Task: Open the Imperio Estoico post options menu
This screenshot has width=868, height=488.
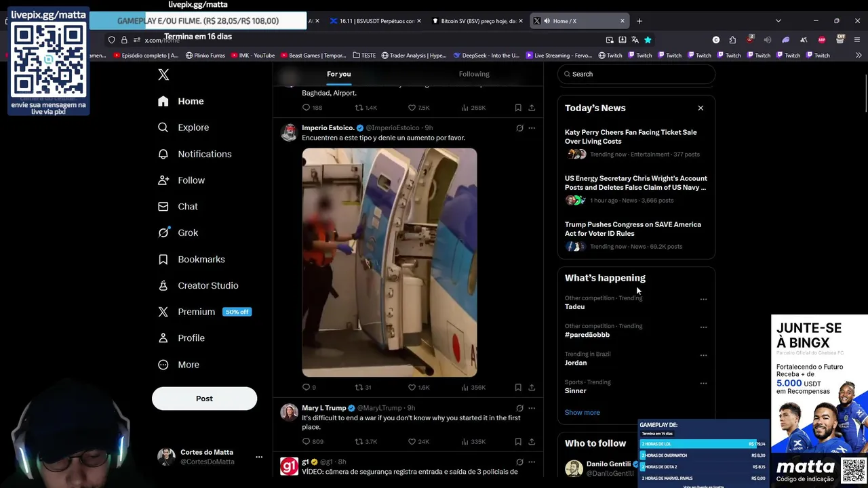Action: pyautogui.click(x=532, y=127)
